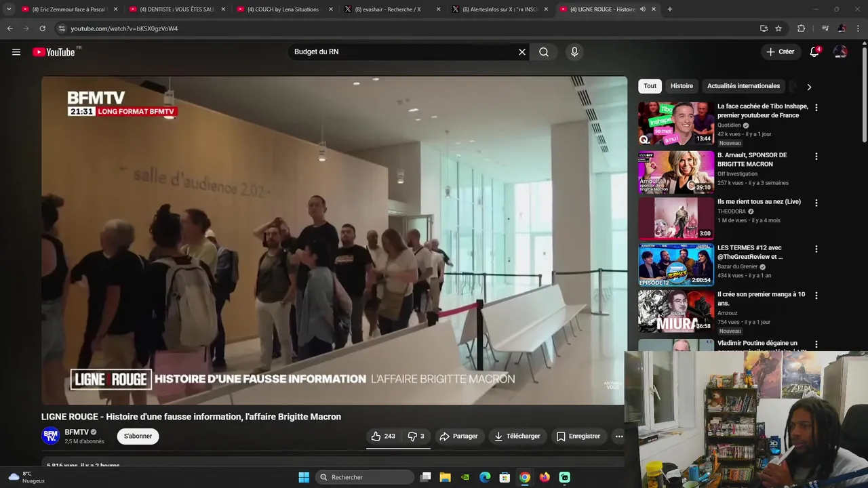Open site information icon in address bar
Viewport: 868px width, 488px height.
[62, 28]
